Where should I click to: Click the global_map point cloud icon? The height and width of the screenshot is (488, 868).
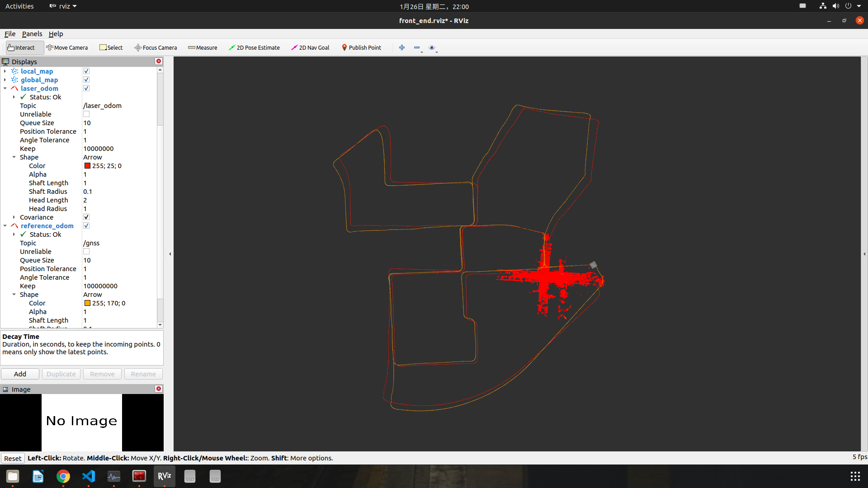point(15,80)
